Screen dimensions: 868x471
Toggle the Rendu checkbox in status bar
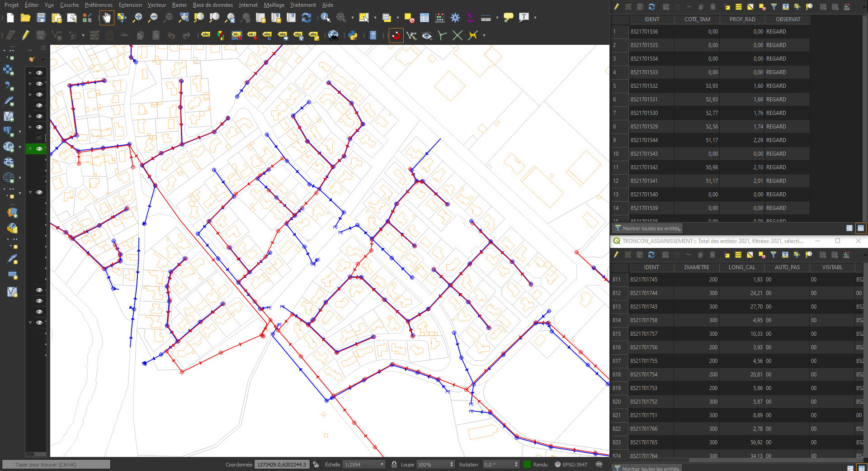(x=527, y=464)
